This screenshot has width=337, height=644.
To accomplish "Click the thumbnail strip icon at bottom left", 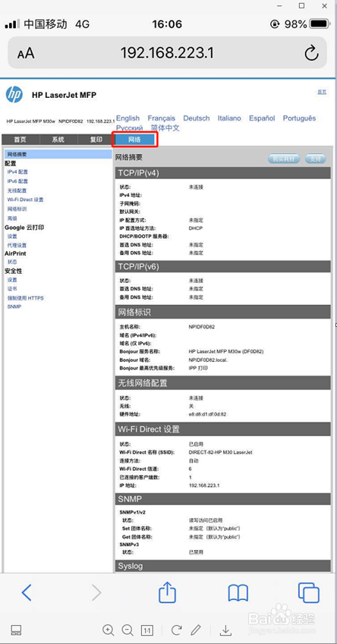I will pyautogui.click(x=16, y=630).
